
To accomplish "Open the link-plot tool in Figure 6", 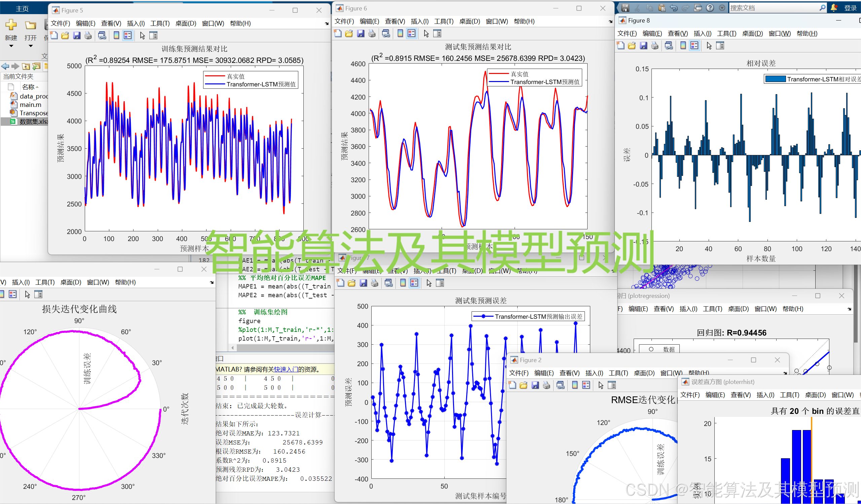I will tap(386, 33).
